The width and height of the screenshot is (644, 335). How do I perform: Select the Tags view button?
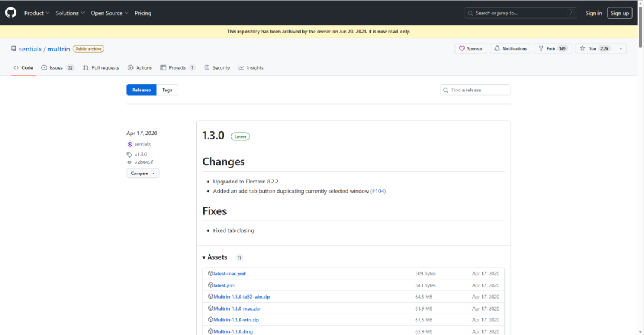pos(167,90)
